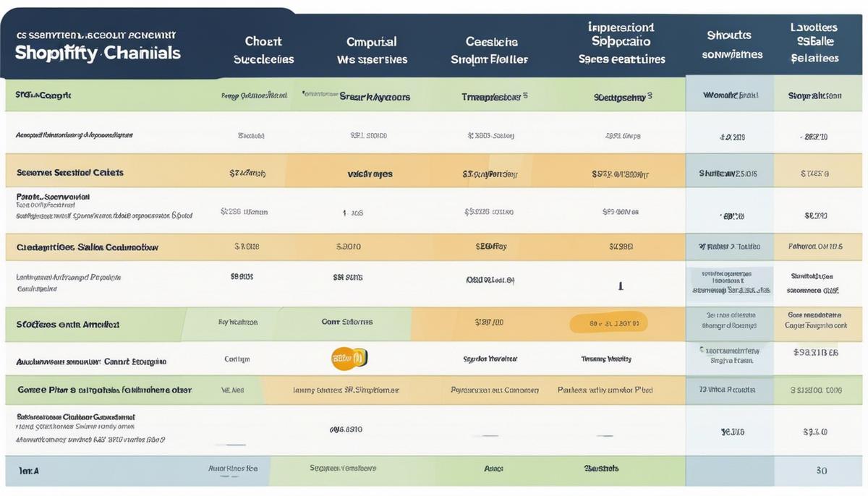Click the orange-green badge icon in the table
Viewport: 868px width, 496px height.
[x=349, y=356]
